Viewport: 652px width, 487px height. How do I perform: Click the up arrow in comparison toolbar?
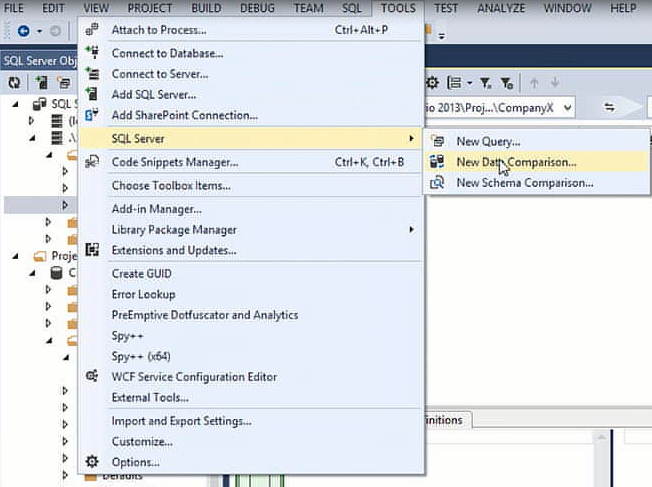point(534,83)
